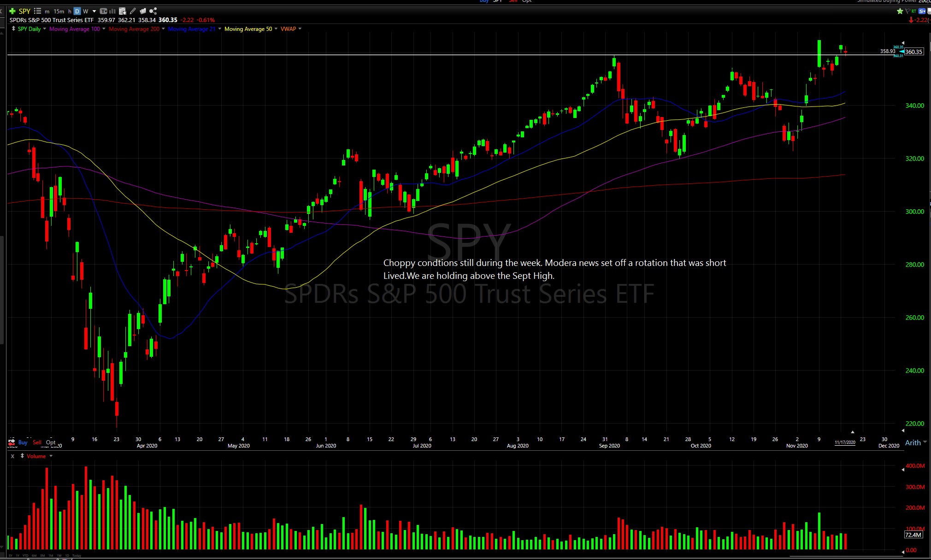Expand Moving Average 100 dropdown arrow
931x560 pixels.
point(104,29)
